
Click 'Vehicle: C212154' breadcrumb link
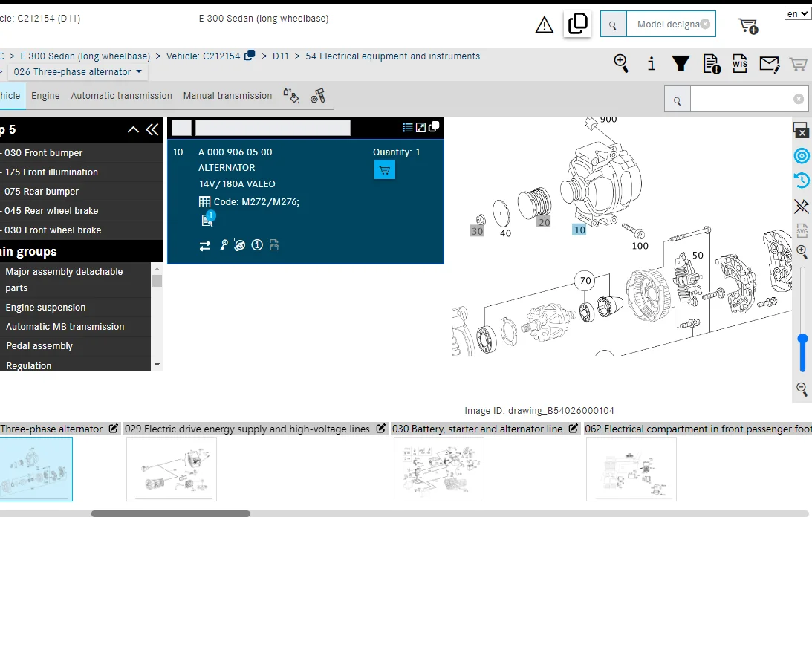coord(203,56)
